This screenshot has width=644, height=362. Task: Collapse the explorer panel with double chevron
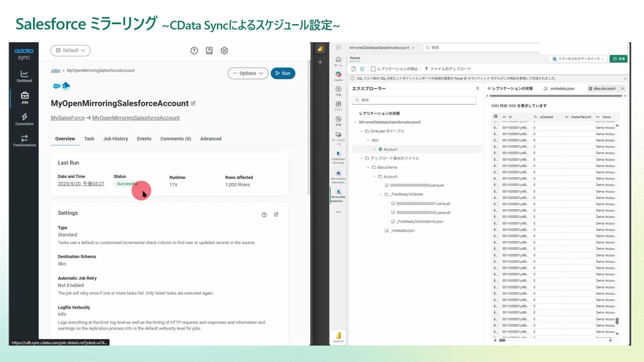478,88
